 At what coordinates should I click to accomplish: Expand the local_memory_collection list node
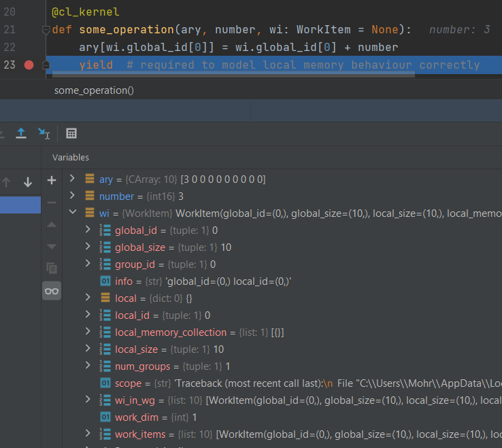88,332
